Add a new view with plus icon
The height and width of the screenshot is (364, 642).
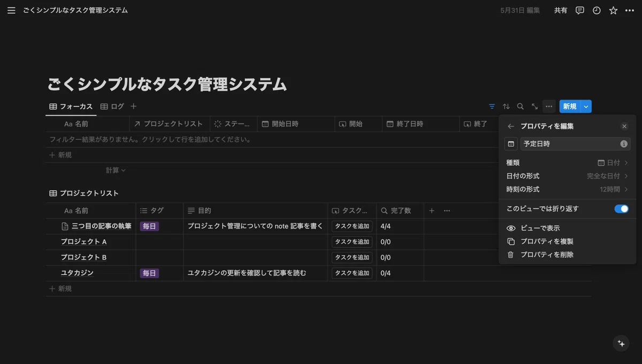(134, 106)
